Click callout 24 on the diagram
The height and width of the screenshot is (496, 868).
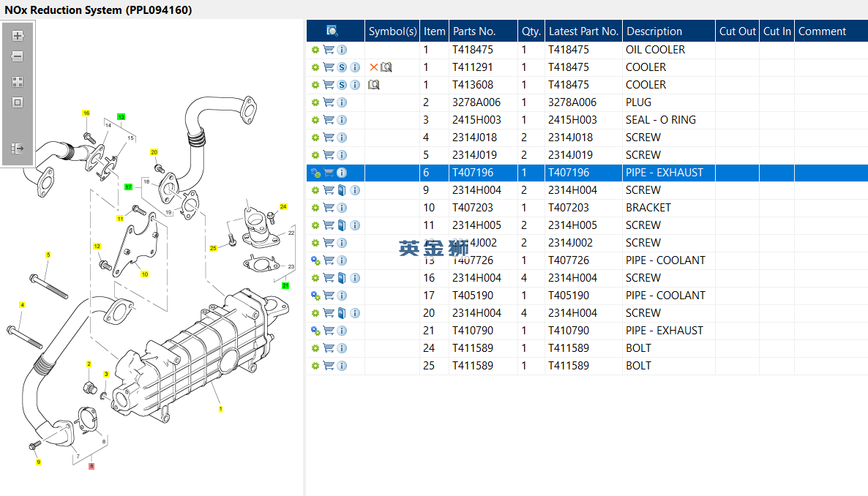click(x=283, y=206)
